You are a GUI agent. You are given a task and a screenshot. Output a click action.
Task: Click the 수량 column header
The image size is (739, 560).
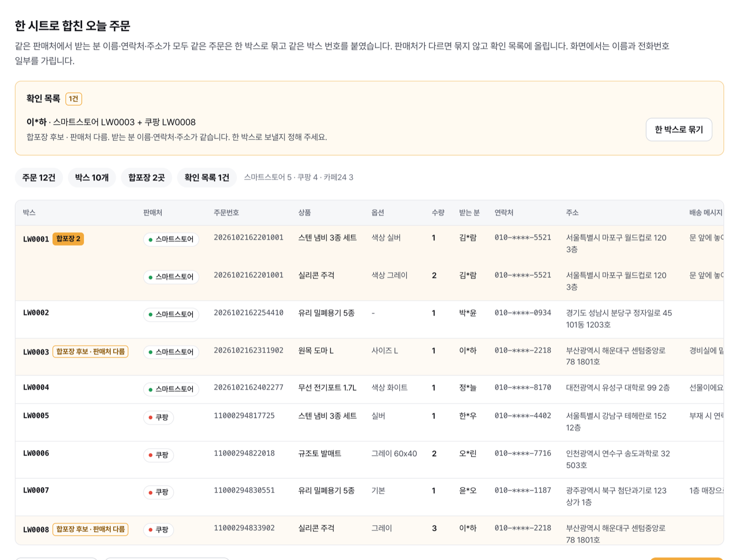[438, 213]
